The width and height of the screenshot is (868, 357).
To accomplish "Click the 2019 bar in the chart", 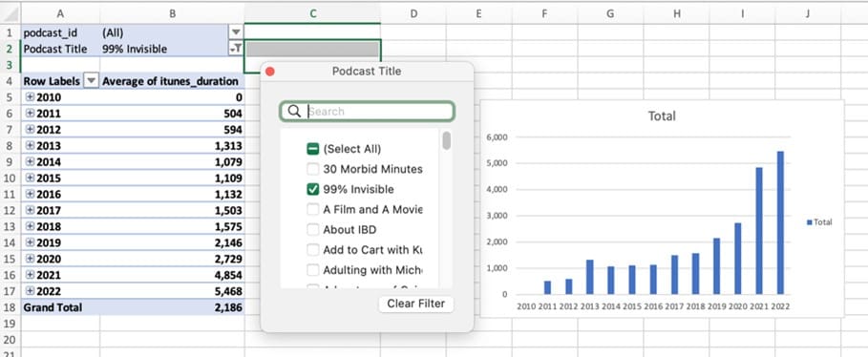I will (x=716, y=266).
